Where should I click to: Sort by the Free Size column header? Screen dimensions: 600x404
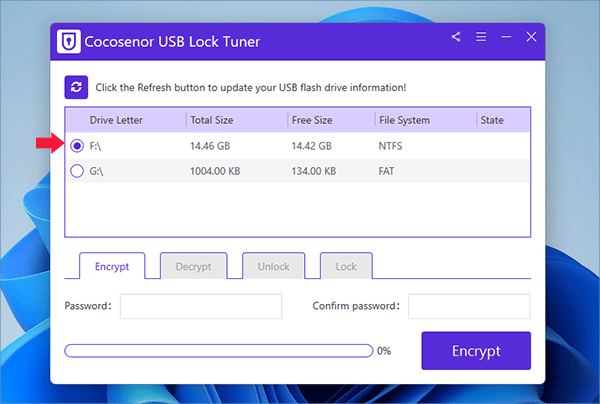(x=312, y=120)
